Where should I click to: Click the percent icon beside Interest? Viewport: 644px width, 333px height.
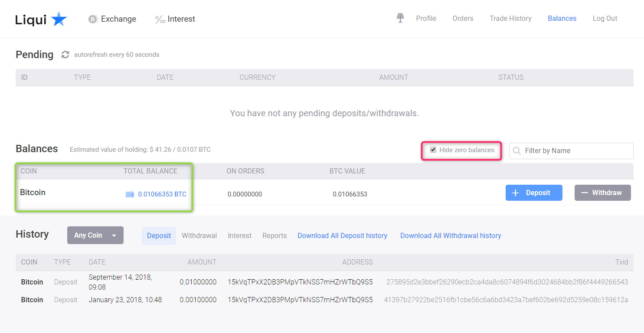[160, 20]
